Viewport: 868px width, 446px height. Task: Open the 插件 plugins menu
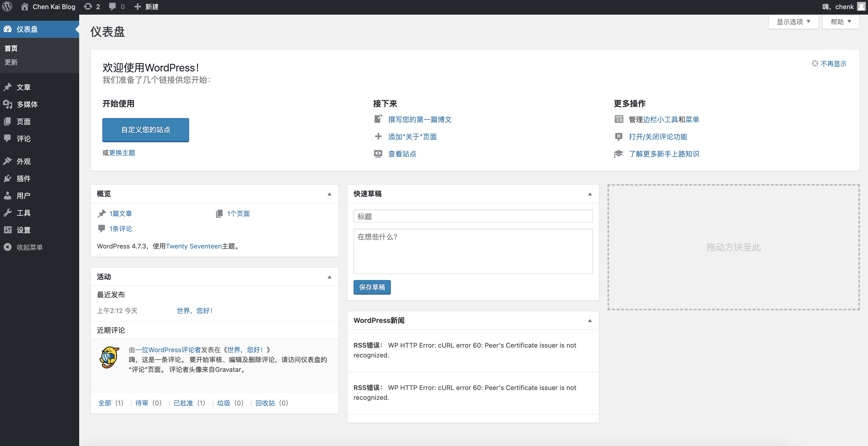(23, 178)
